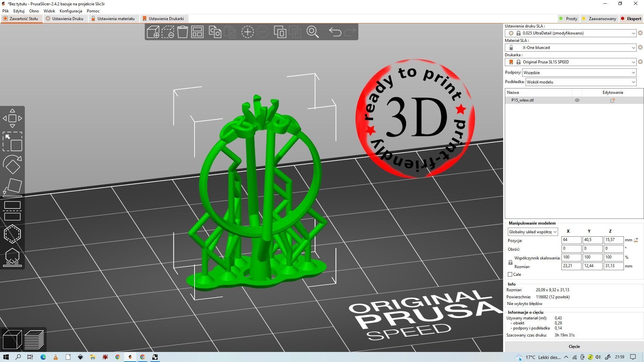Select the Place on face tool
Screen dimensions: 644x362
(x=12, y=187)
